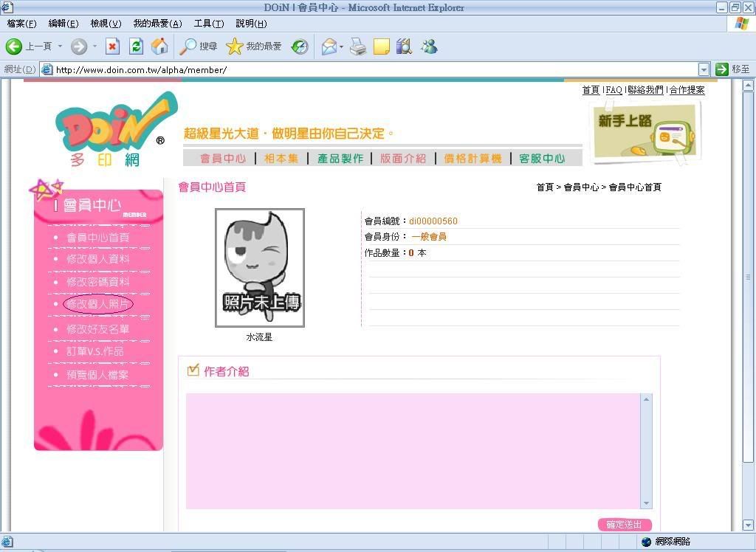Open the Mail button dropdown arrow

pos(341,47)
